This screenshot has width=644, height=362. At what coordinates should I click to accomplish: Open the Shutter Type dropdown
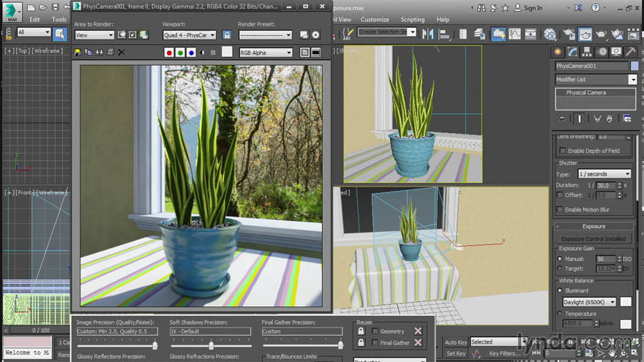(604, 174)
